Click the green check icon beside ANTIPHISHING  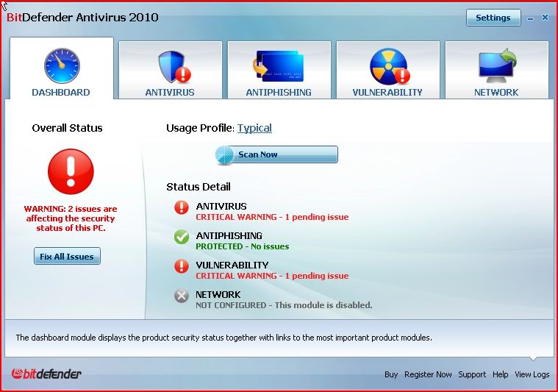[182, 237]
